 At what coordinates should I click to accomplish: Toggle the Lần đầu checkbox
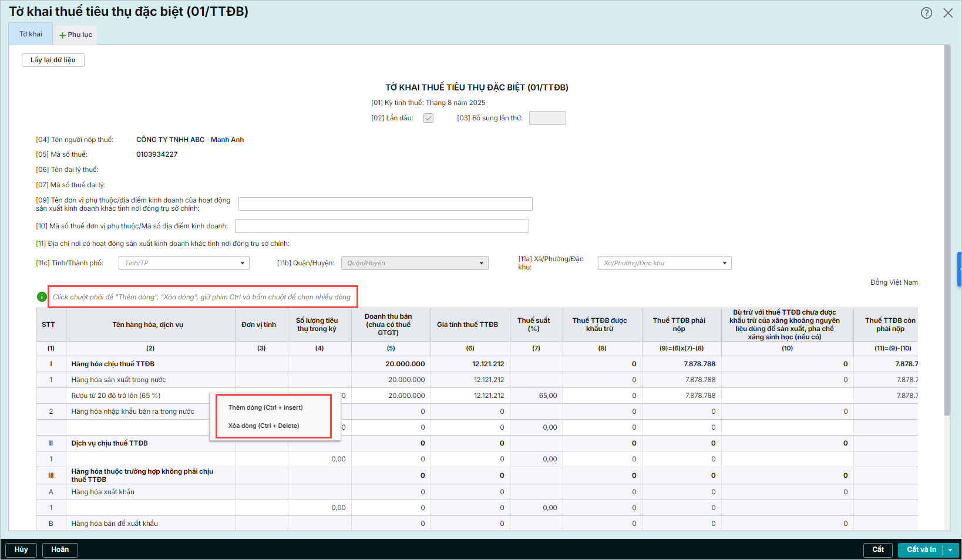428,118
